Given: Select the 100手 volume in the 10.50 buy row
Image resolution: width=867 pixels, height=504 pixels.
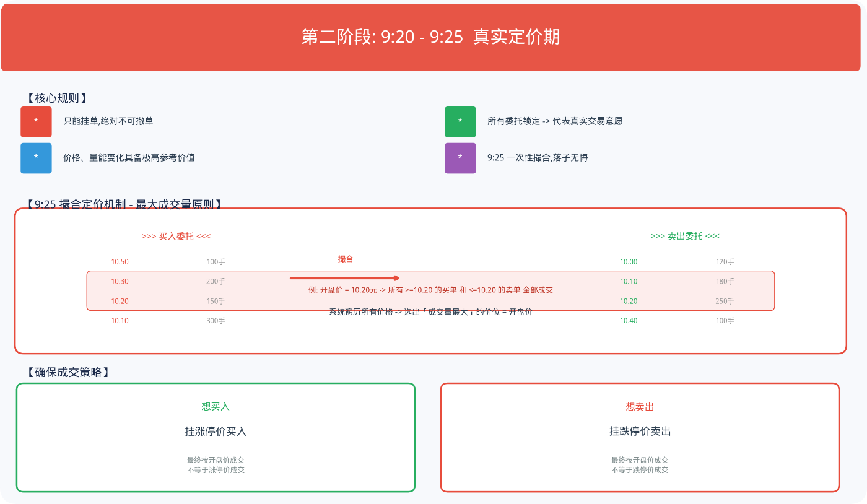Looking at the screenshot, I should tap(216, 262).
